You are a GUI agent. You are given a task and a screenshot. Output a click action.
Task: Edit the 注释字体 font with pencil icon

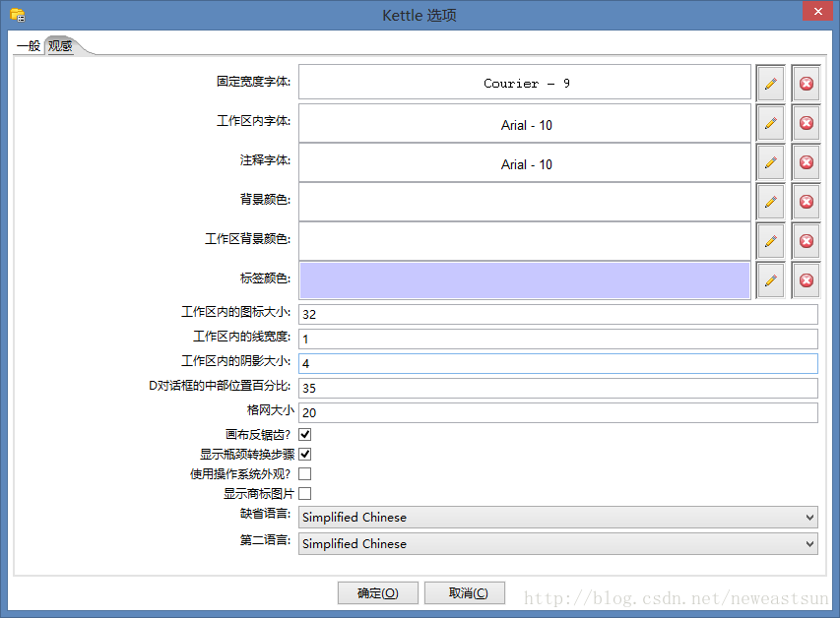tap(770, 162)
